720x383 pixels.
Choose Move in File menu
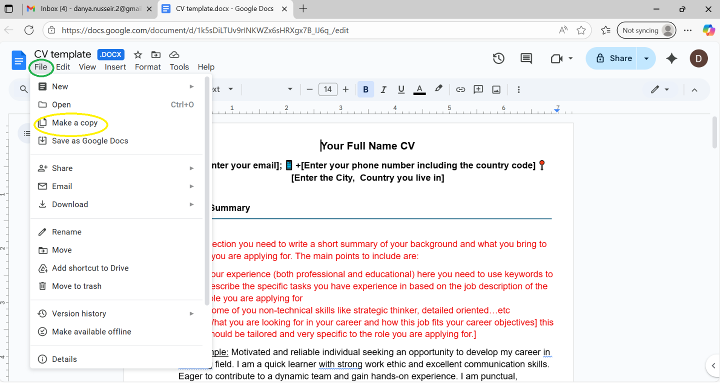(x=117, y=250)
